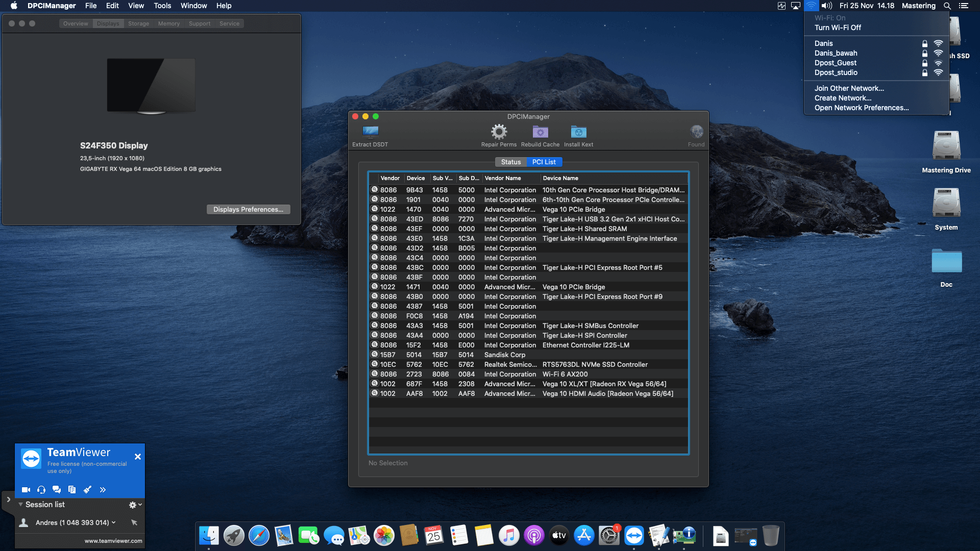Turn Wi-Fi Off in menu

point(837,28)
